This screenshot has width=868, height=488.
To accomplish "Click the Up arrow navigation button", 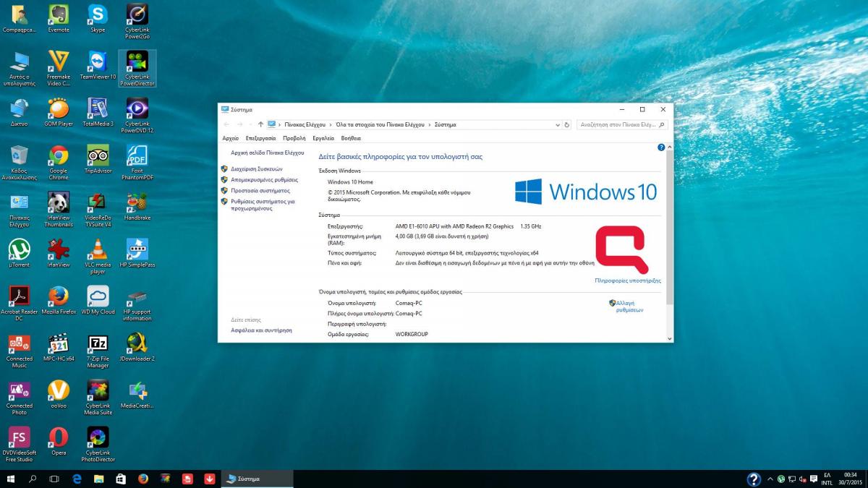I will (260, 124).
